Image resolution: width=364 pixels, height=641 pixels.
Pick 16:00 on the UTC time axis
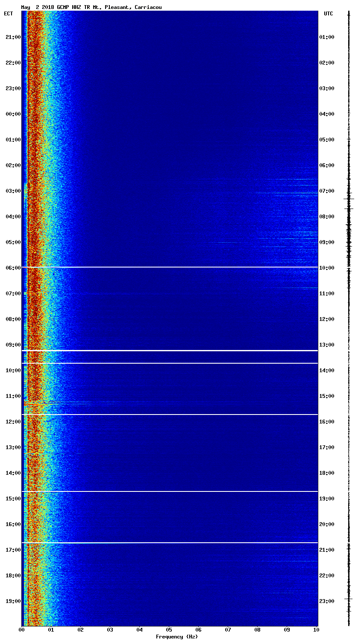click(x=327, y=422)
